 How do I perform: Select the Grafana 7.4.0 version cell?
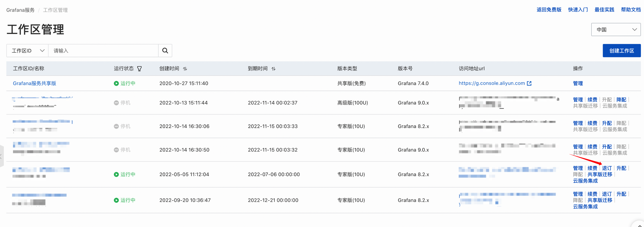click(413, 83)
